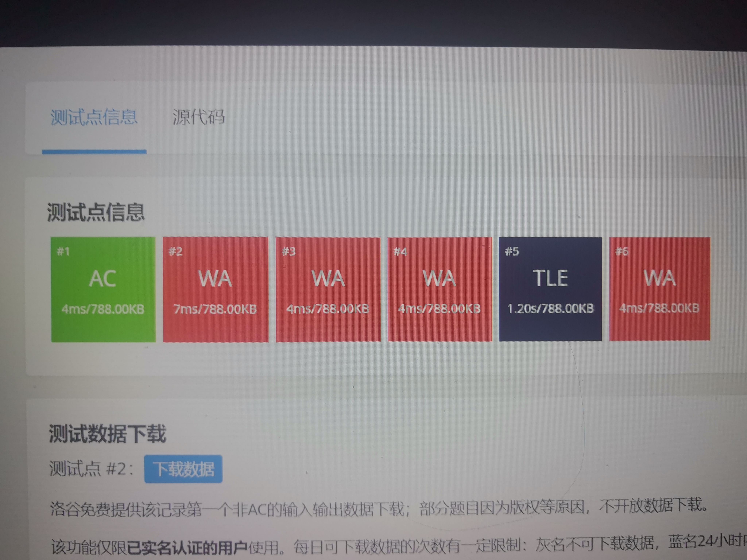Open the 源代码 tab

click(x=199, y=117)
